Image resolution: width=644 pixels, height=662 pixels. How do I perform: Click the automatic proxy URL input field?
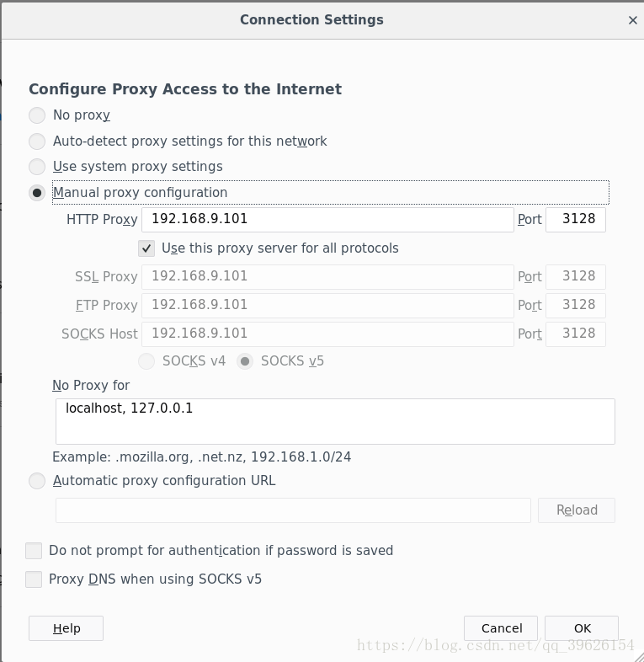click(x=293, y=510)
